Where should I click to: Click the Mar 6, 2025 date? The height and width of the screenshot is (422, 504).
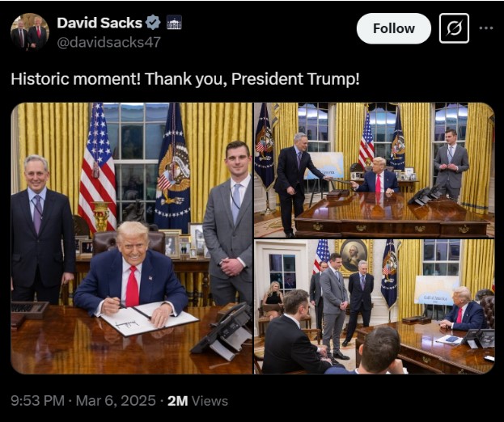[116, 401]
